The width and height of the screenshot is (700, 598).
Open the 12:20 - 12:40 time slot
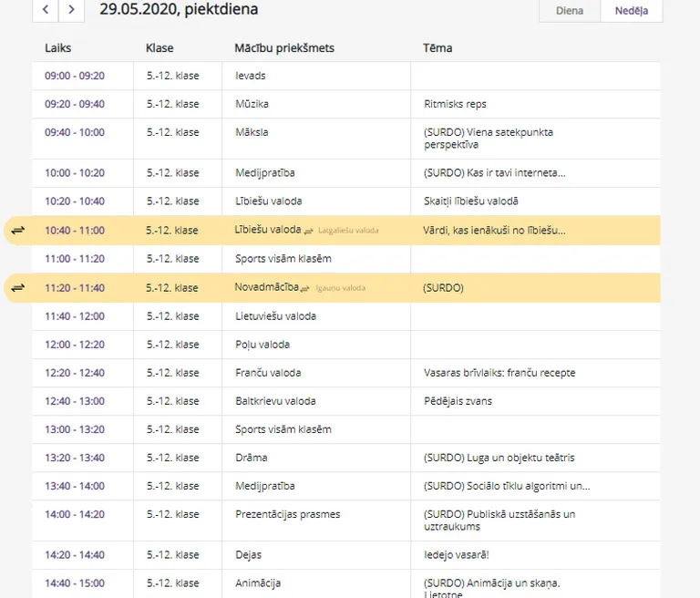(75, 373)
